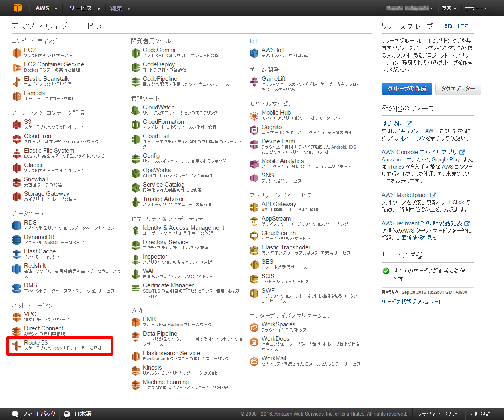The image size is (504, 420).
Task: Open the S3 bucket icon
Action: [16, 125]
